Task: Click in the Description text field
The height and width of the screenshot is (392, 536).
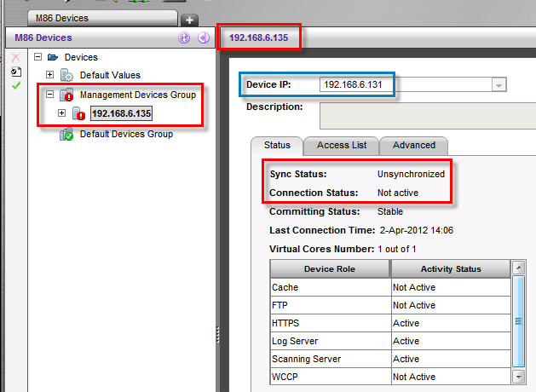Action: (x=426, y=114)
